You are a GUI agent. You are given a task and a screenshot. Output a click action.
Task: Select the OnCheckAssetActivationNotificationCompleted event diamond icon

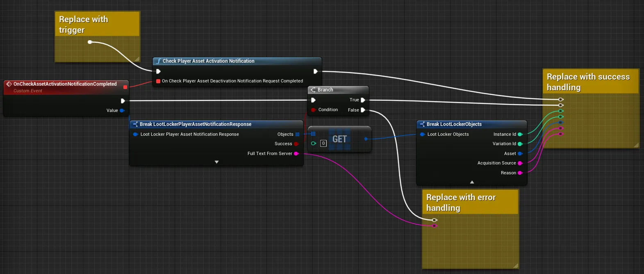coord(9,84)
